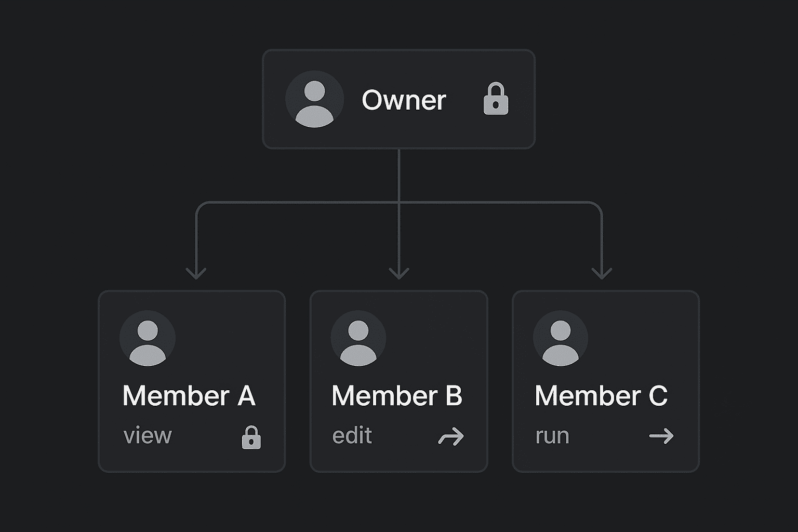Image resolution: width=798 pixels, height=532 pixels.
Task: Click the lock icon beside Owner
Action: 496,99
